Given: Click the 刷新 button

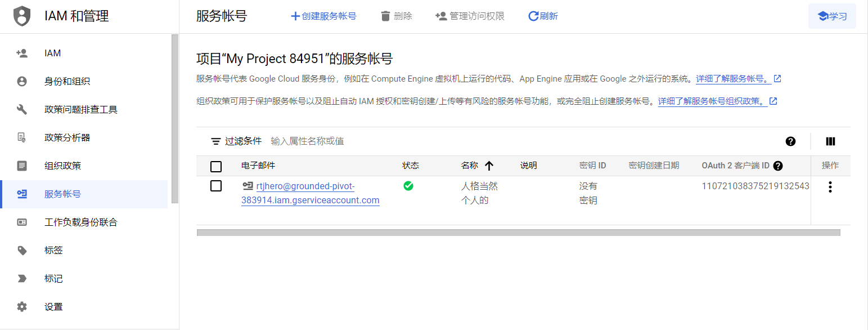Looking at the screenshot, I should (x=543, y=16).
